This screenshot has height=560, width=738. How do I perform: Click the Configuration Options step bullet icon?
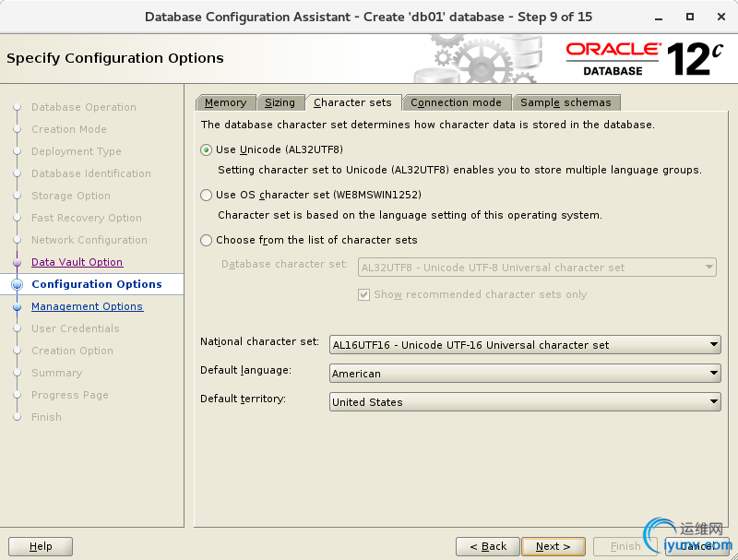coord(18,284)
